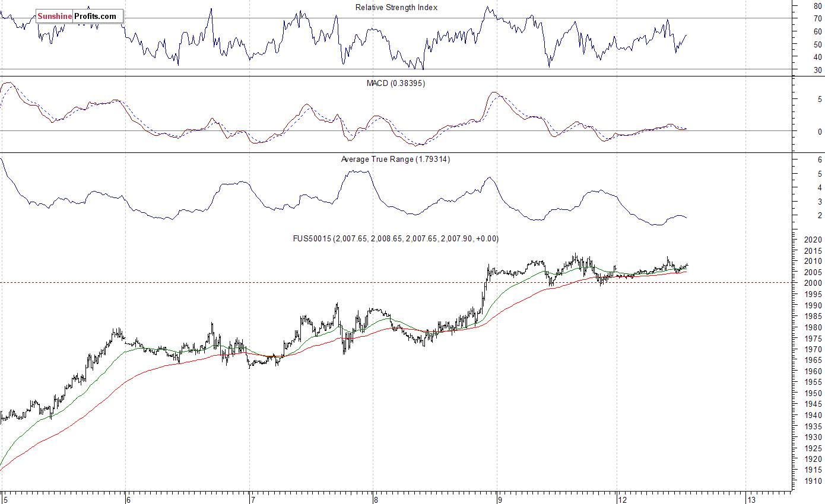Click date label 6 on the time axis

click(x=129, y=499)
